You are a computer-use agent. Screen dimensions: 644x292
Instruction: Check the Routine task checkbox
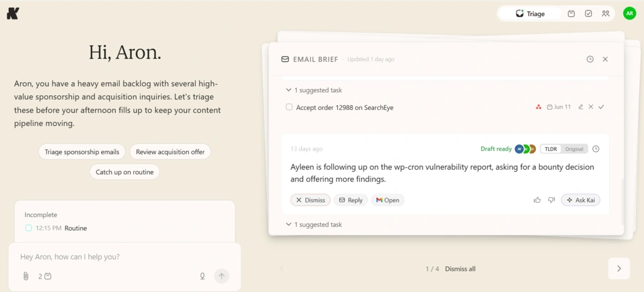coord(28,228)
